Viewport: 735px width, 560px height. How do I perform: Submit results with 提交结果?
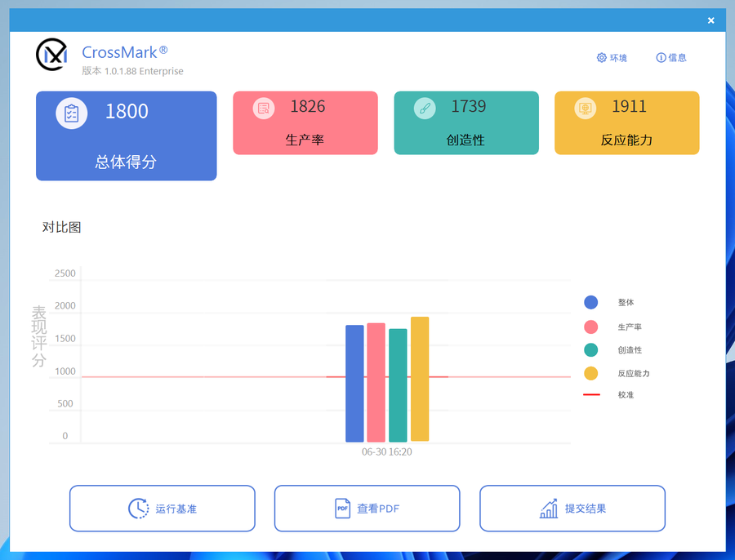tap(572, 509)
